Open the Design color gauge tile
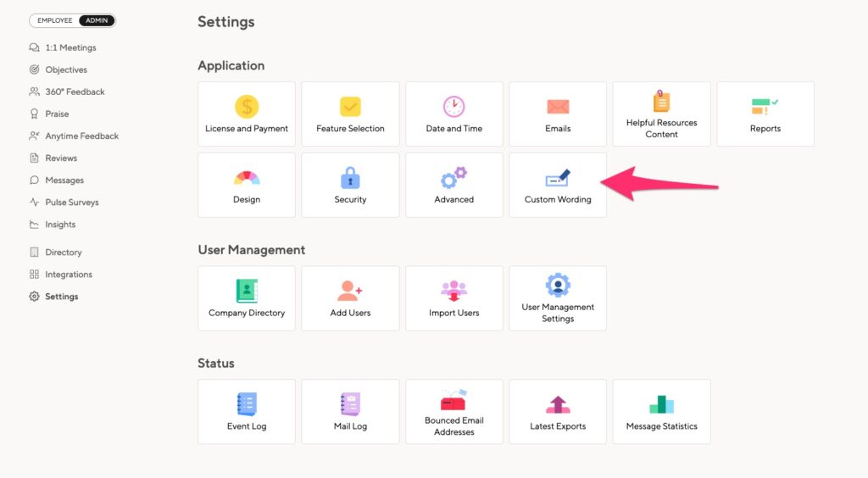The image size is (868, 478). pos(247,185)
